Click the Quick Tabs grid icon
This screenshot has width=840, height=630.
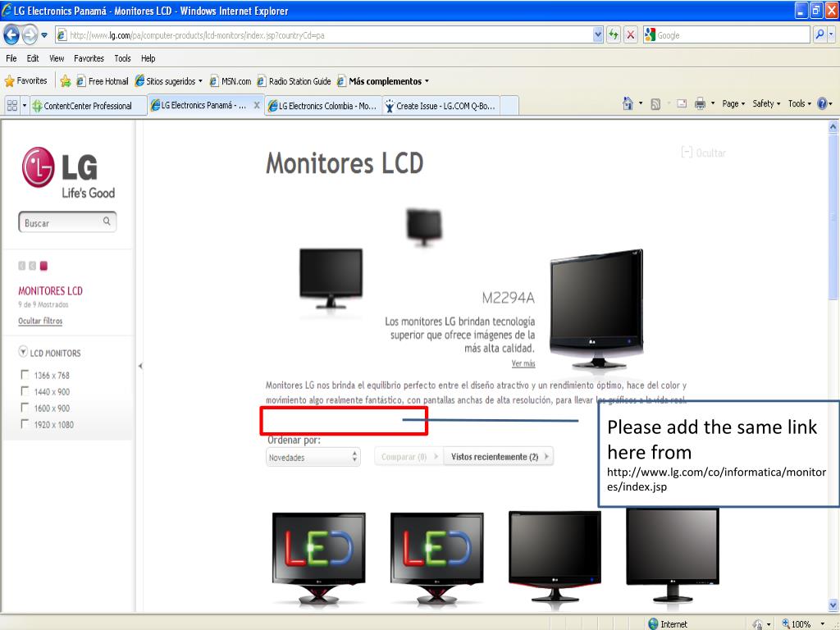(11, 106)
